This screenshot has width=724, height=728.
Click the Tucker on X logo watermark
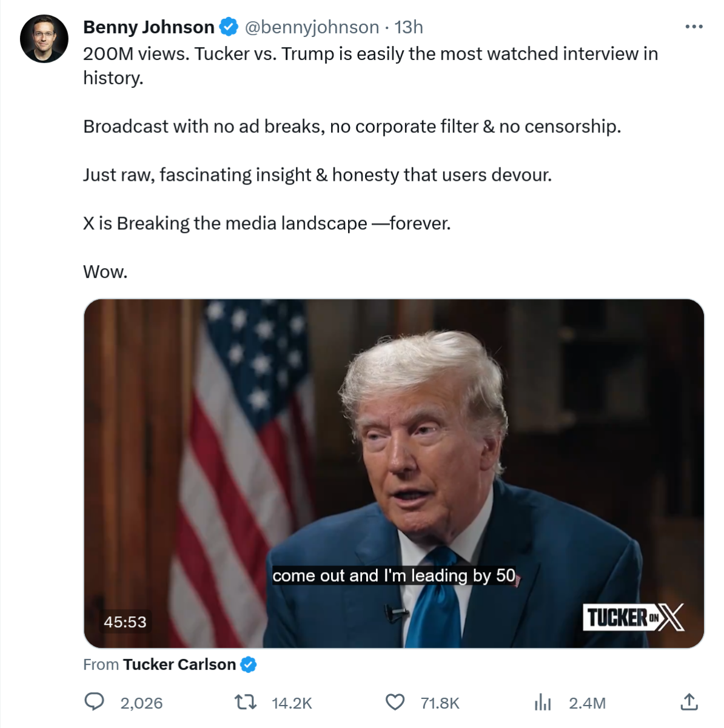[x=634, y=618]
